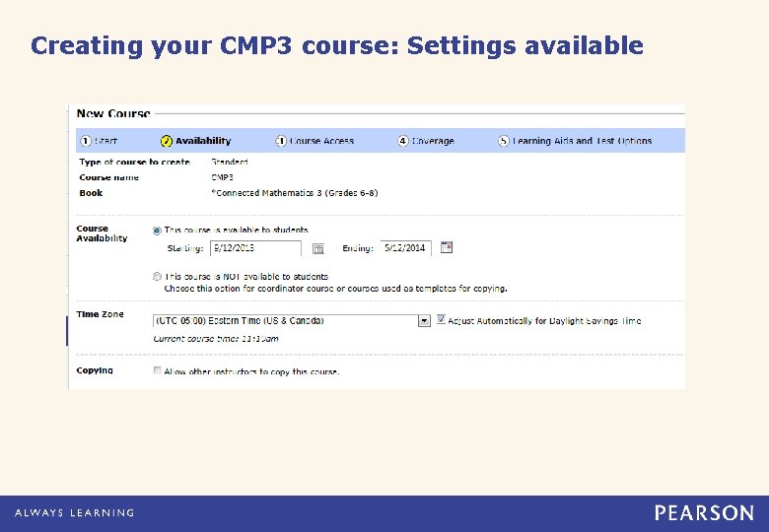Click the Time Zone label

(x=100, y=314)
